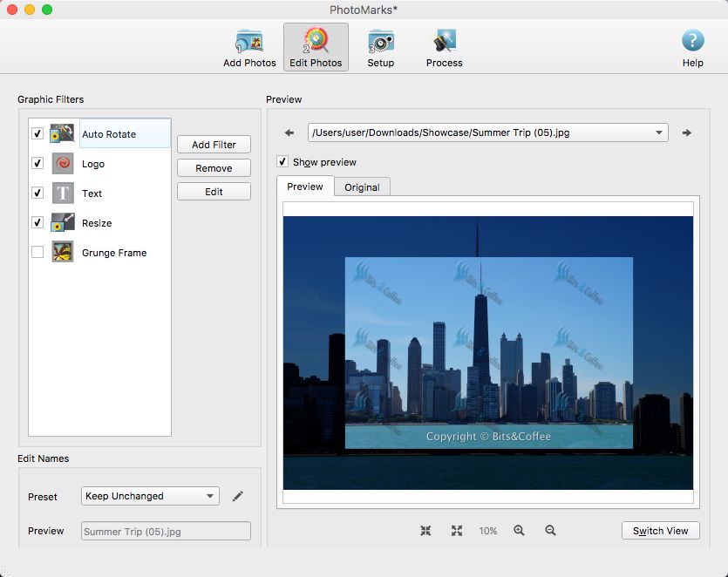The image size is (728, 577).
Task: Select the Logo filter label
Action: click(93, 164)
